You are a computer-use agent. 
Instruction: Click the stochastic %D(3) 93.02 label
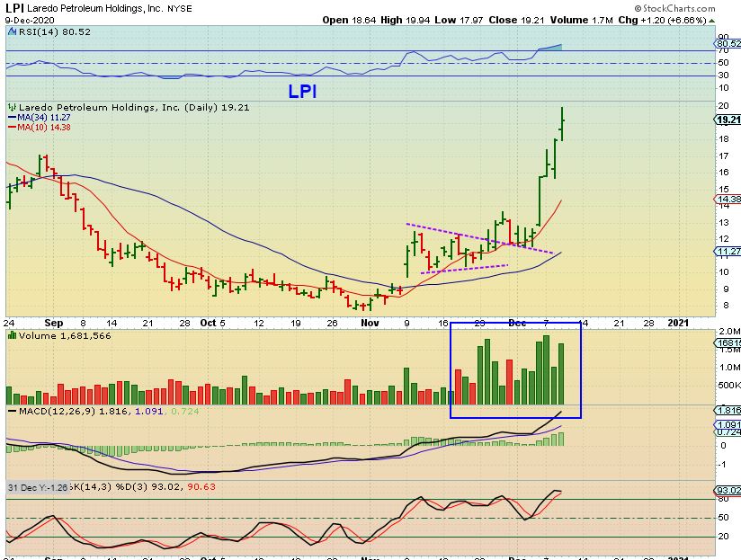coord(149,486)
